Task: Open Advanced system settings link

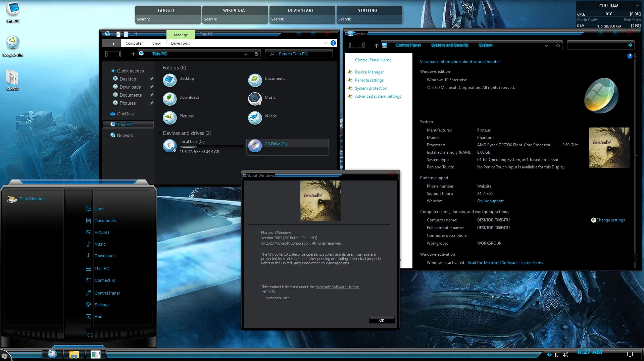Action: point(378,96)
